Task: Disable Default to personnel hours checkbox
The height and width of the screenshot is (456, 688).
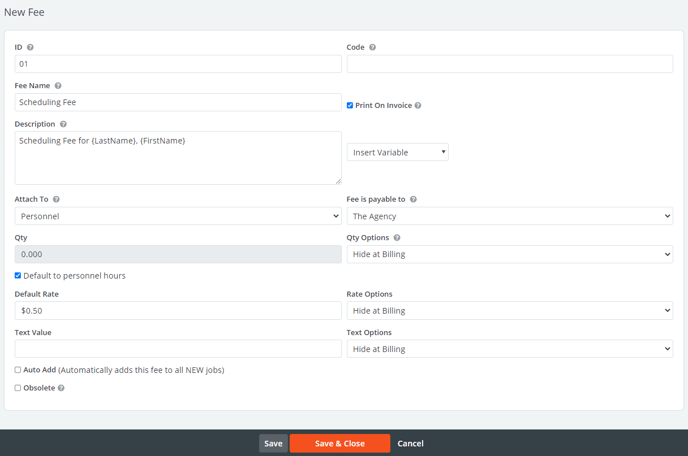Action: tap(18, 276)
